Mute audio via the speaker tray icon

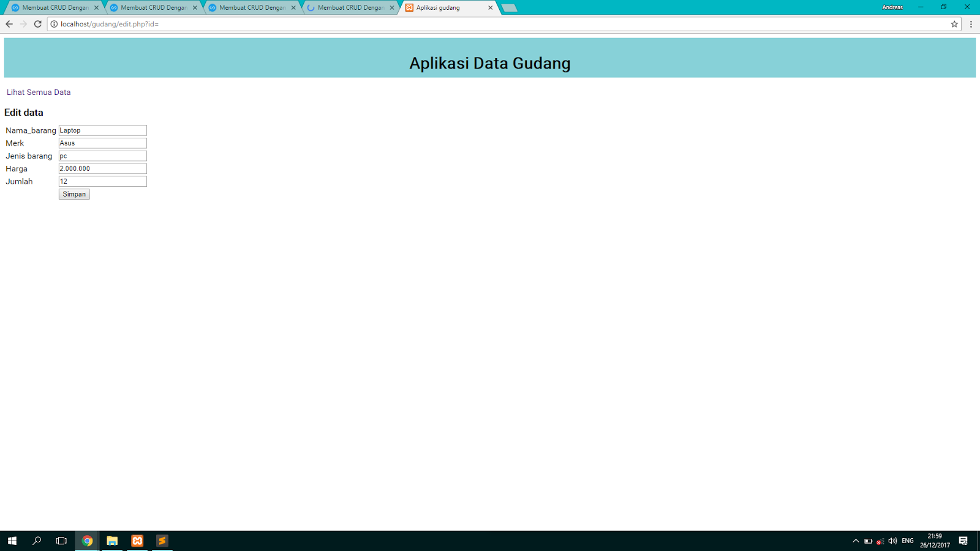tap(892, 541)
